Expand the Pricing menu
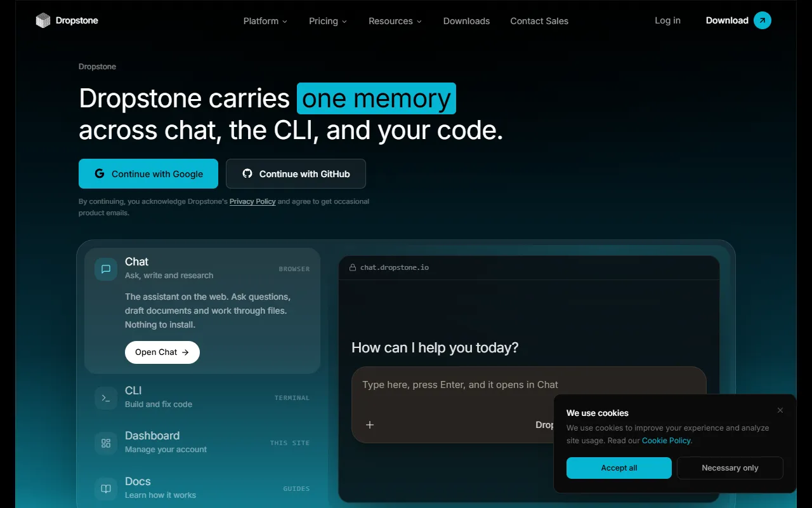The width and height of the screenshot is (812, 508). [328, 21]
